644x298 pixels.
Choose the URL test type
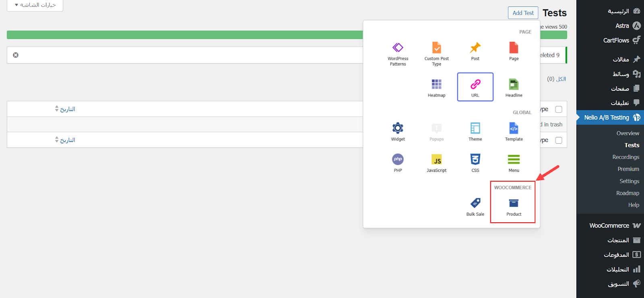(475, 87)
